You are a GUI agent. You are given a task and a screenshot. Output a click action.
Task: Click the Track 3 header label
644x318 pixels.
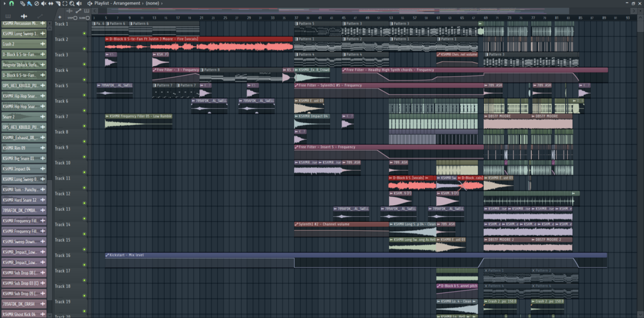point(62,54)
